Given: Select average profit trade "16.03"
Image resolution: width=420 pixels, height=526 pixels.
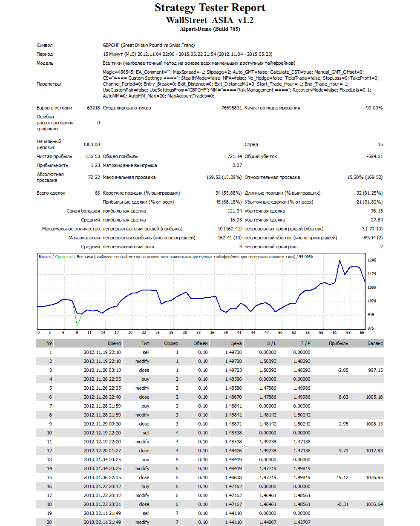Looking at the screenshot, I should [236, 220].
